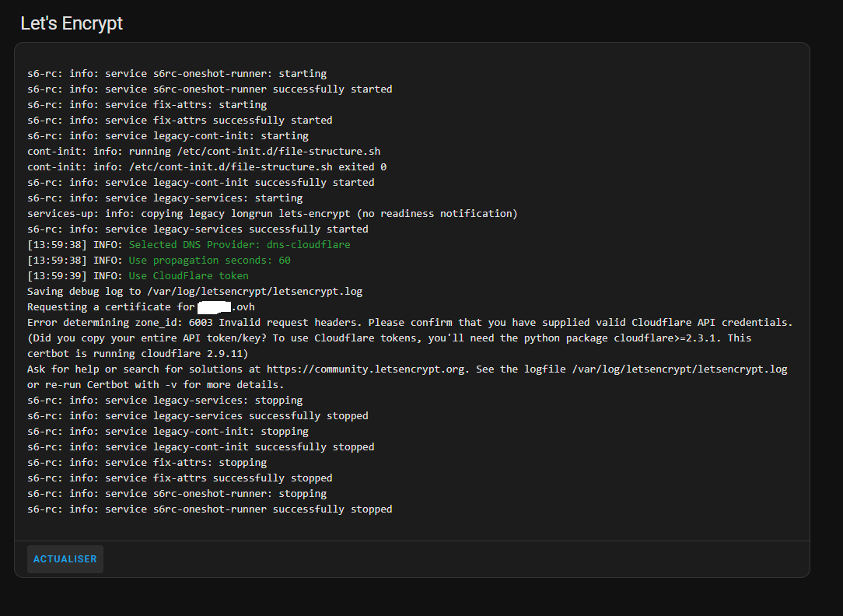Click the 'legacy-services: stopping' log line
843x616 pixels.
point(165,400)
